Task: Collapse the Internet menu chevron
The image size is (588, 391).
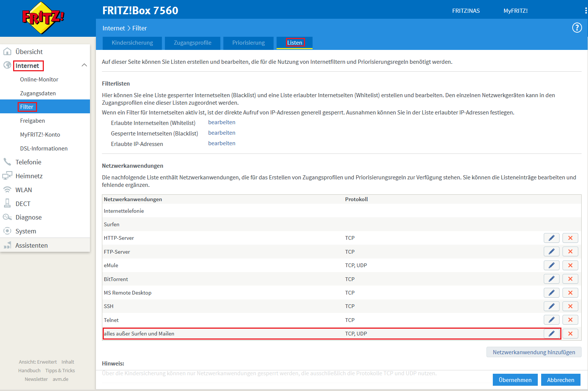Action: (x=84, y=65)
